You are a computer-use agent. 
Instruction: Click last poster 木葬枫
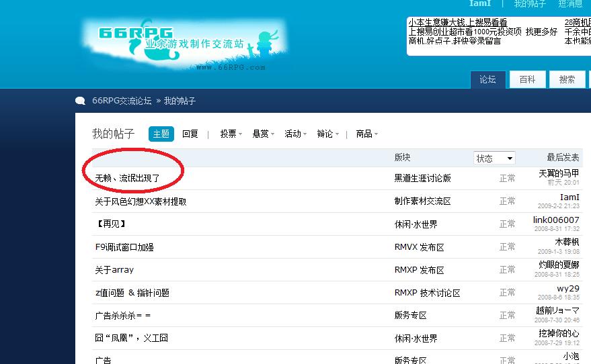[567, 242]
